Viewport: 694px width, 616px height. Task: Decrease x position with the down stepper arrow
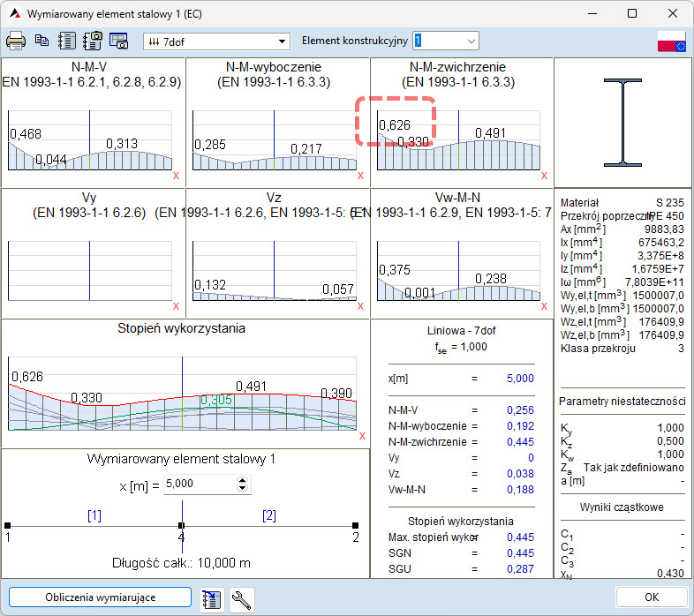tap(242, 488)
